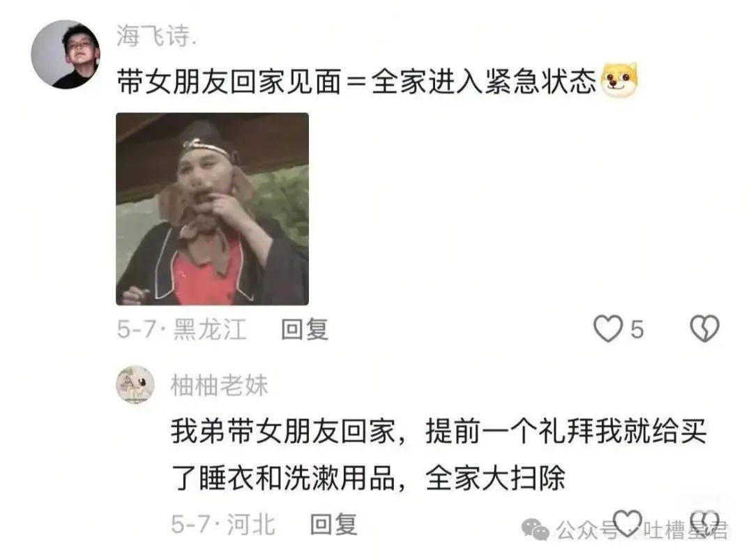The width and height of the screenshot is (753, 560).
Task: Reply to 柚柚老妹 using 回复
Action: pos(334,524)
